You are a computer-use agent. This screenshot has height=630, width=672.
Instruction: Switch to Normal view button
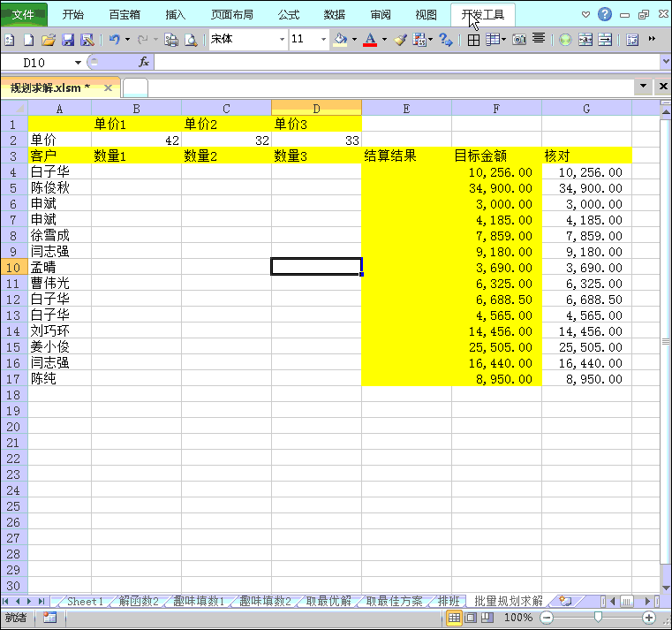pyautogui.click(x=454, y=618)
